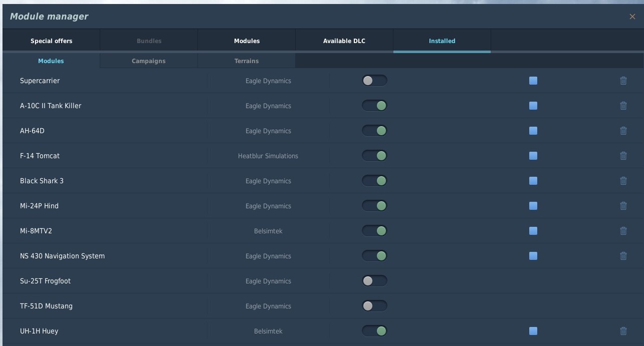Click Mi-24P Hind blue square box
Viewport: 644px width, 346px height.
533,206
